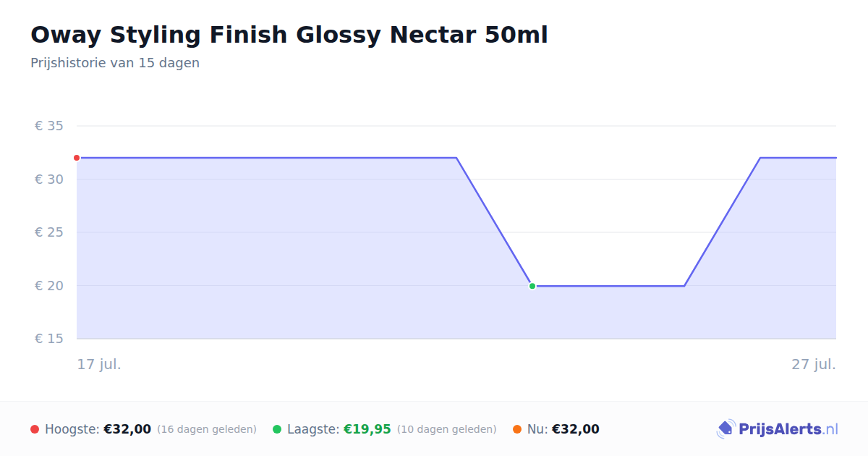Click the 10 dagen geleden note
The width and height of the screenshot is (868, 456).
coord(447,429)
